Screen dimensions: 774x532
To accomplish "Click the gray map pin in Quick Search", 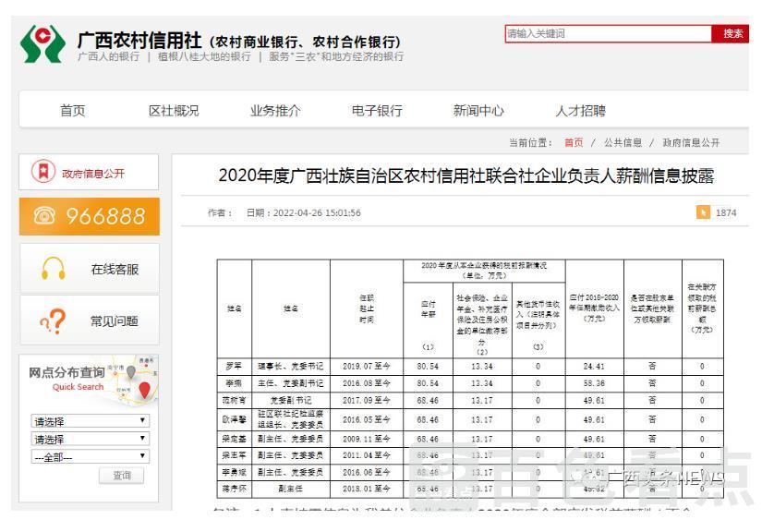I will [x=132, y=371].
